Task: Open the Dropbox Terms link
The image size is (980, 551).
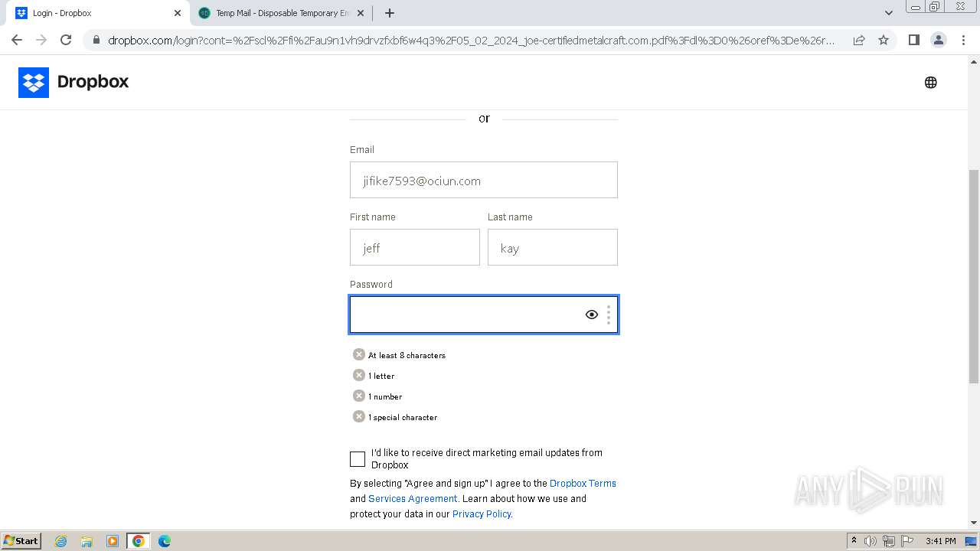Action: (x=583, y=484)
